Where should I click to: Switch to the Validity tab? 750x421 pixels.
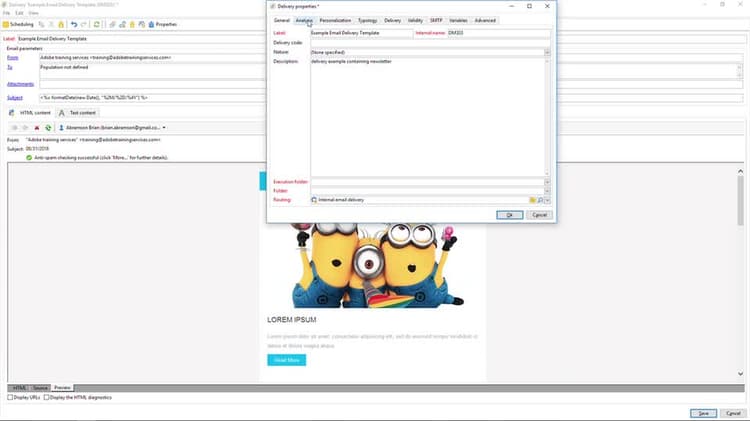pos(415,21)
